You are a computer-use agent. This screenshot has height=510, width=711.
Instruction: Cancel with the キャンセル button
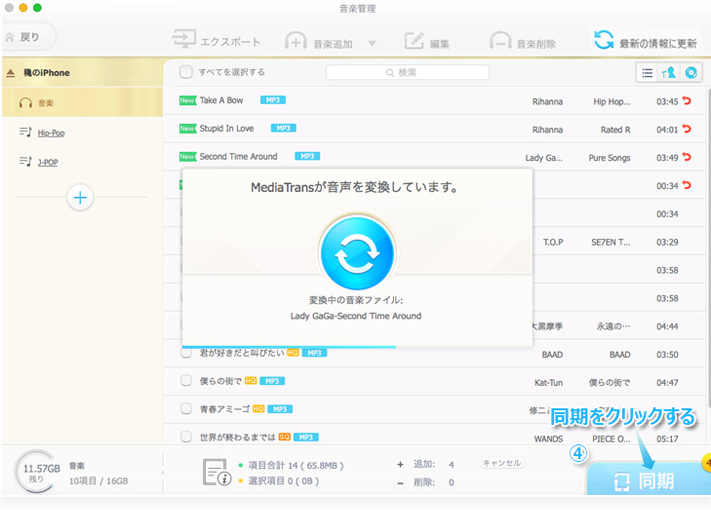(502, 463)
